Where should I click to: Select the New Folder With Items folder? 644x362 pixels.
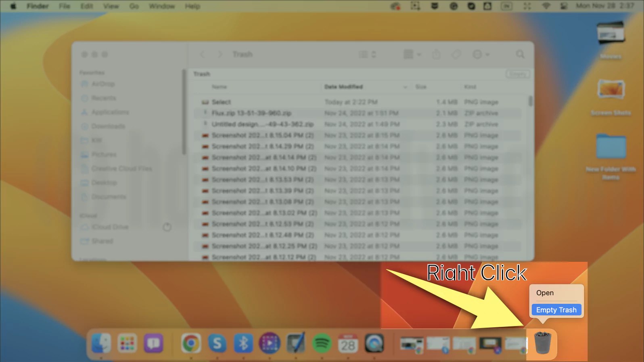coord(611,157)
